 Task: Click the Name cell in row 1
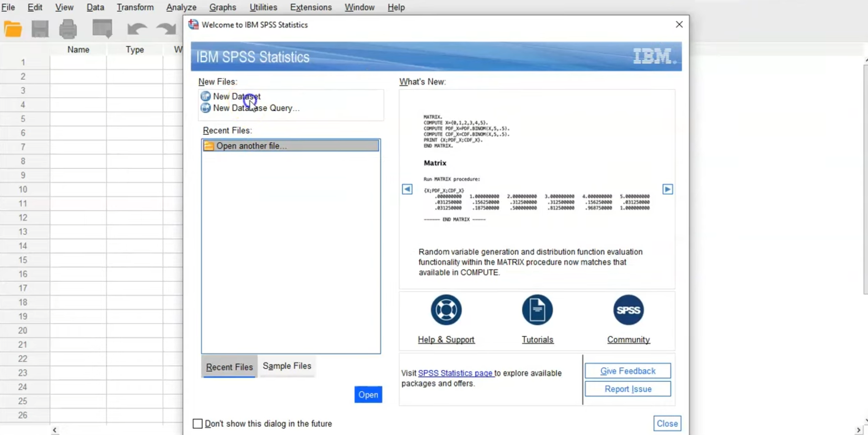78,62
